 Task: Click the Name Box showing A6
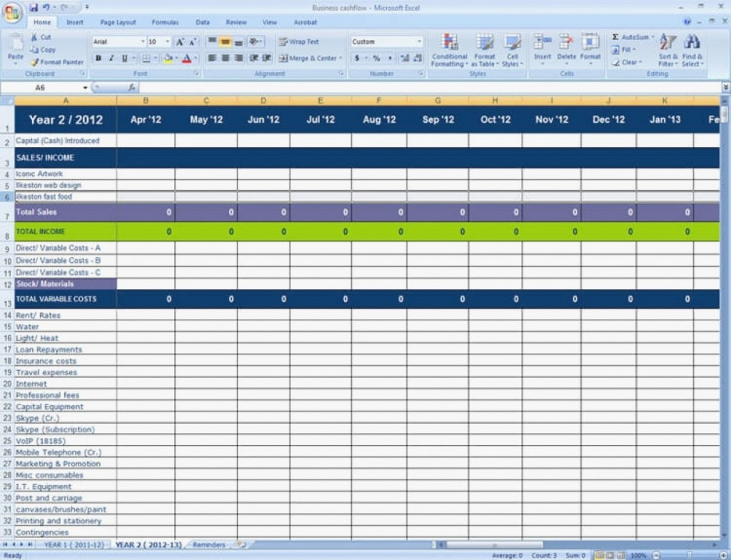pyautogui.click(x=39, y=86)
